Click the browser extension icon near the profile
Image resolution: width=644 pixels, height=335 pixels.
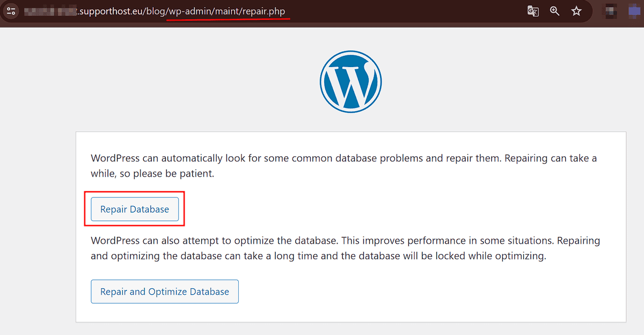click(x=610, y=11)
